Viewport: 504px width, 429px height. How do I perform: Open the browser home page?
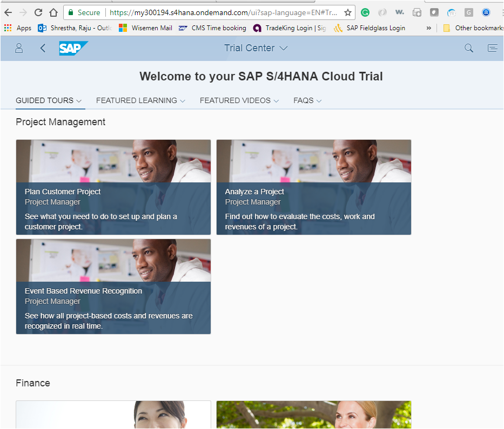53,12
